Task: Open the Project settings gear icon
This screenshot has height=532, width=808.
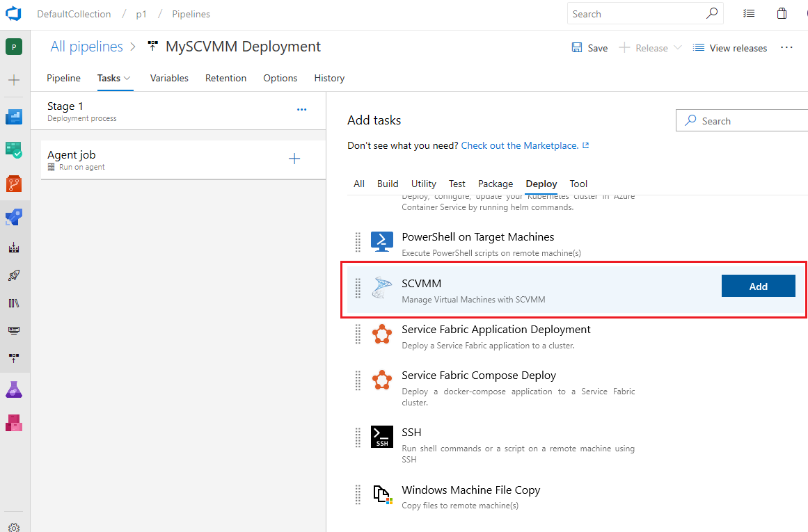Action: pos(14,527)
